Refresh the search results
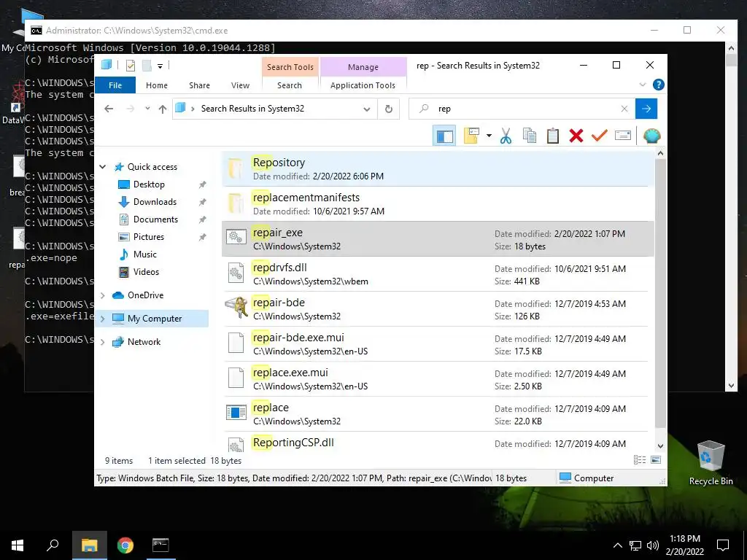 click(x=389, y=109)
